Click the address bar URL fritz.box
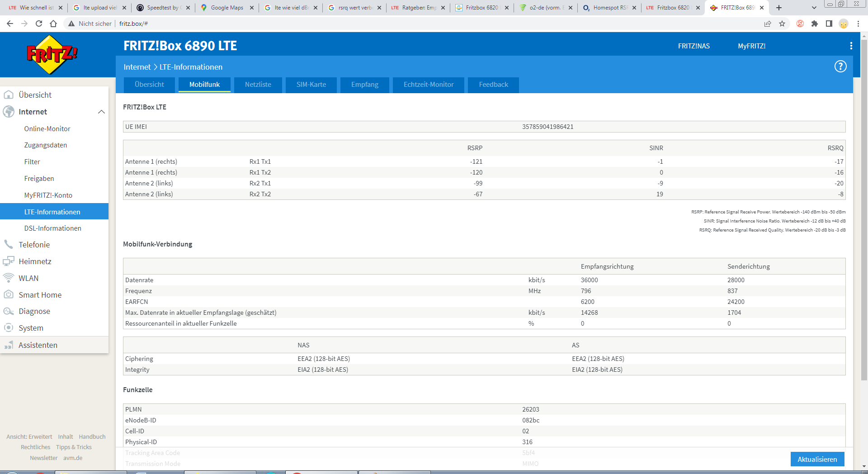This screenshot has height=474, width=868. (133, 24)
